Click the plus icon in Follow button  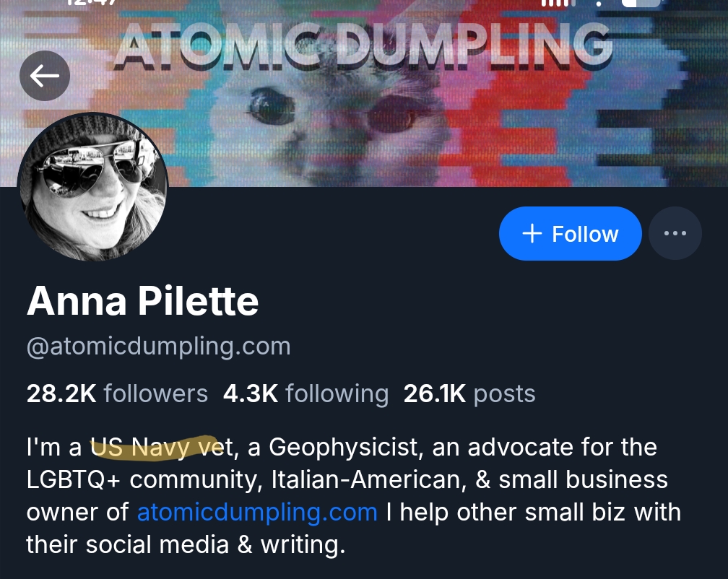click(x=532, y=234)
